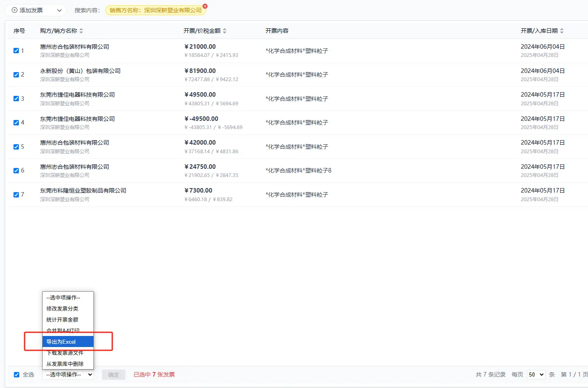Viewport: 588px width, 388px height.
Task: Remove the seller name search filter tag
Action: click(205, 6)
